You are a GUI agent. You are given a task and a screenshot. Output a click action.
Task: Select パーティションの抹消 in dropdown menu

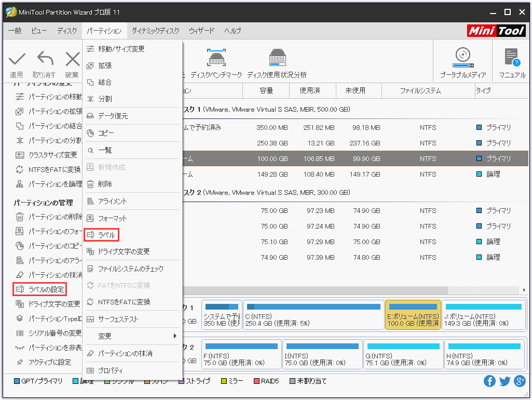coord(132,353)
